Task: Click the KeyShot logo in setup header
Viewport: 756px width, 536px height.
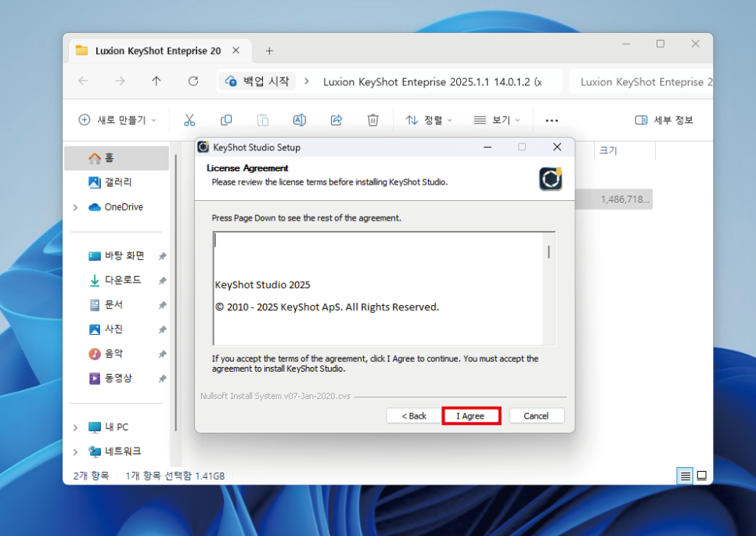Action: click(x=551, y=179)
